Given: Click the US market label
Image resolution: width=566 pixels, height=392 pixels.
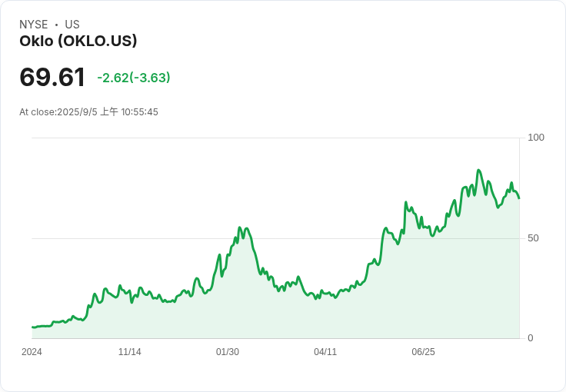Looking at the screenshot, I should pyautogui.click(x=72, y=25).
